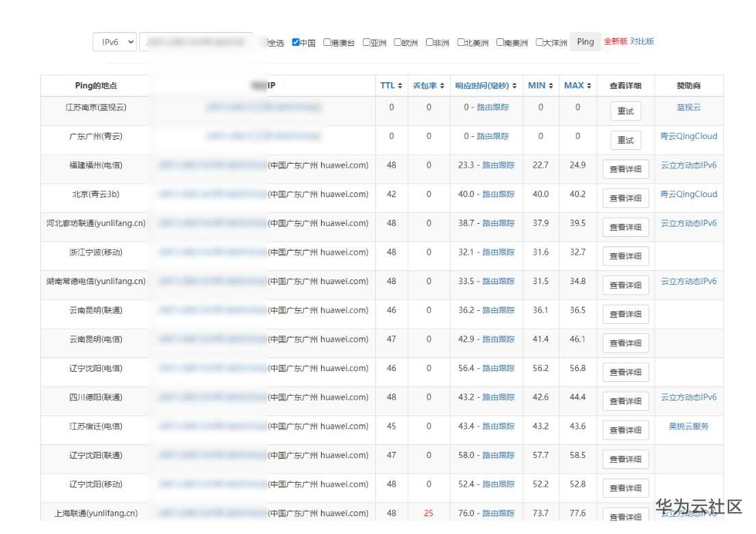Tick the 全选 select-all checkbox
The image size is (756, 534).
[x=266, y=42]
